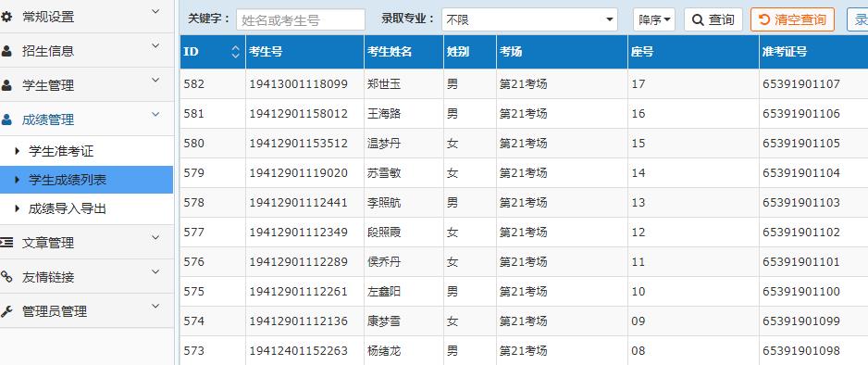Click the 考场 column header
This screenshot has width=868, height=365.
pyautogui.click(x=562, y=52)
